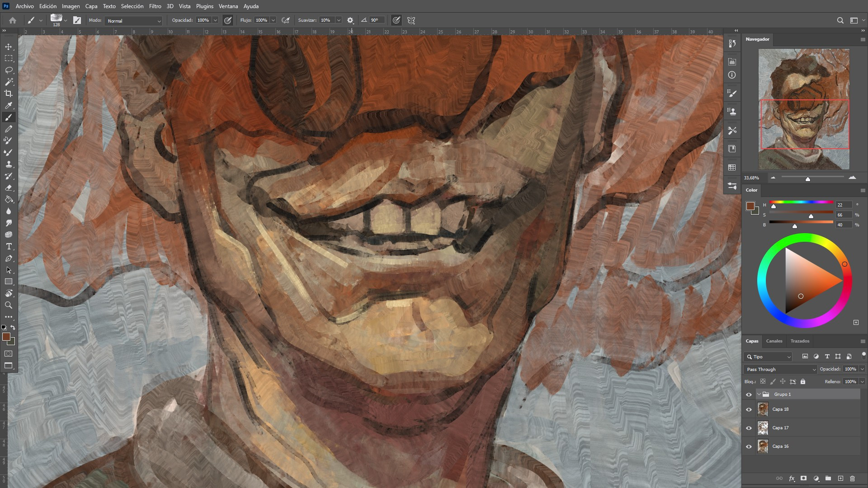This screenshot has width=868, height=488.
Task: Hide the Capa 18 layer
Action: (x=749, y=409)
